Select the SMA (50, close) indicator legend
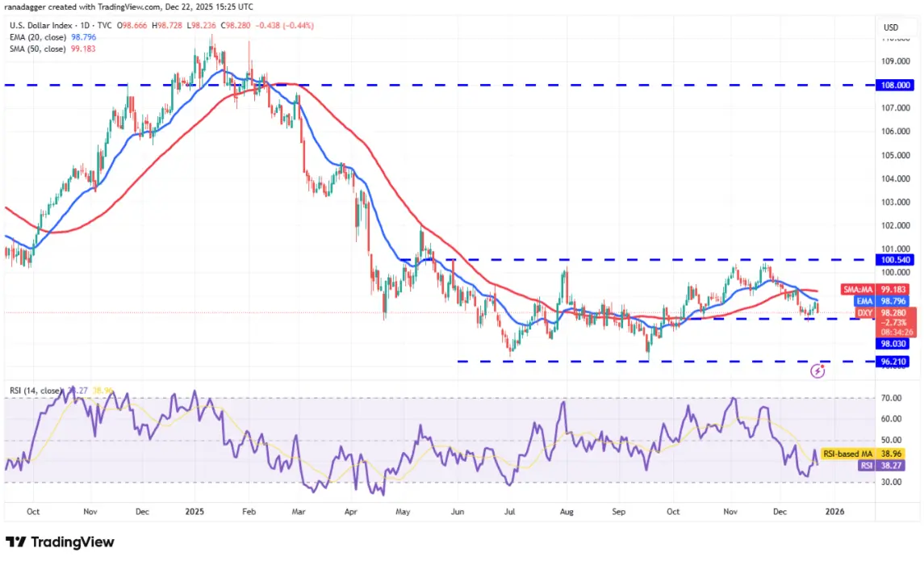 click(x=52, y=49)
